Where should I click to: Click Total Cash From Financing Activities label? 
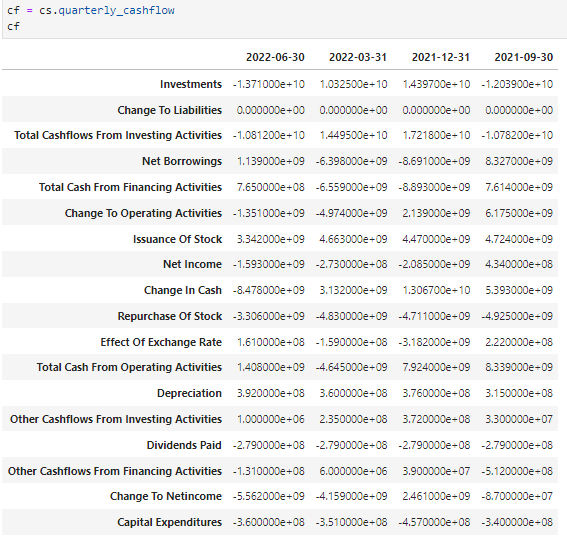[x=131, y=187]
